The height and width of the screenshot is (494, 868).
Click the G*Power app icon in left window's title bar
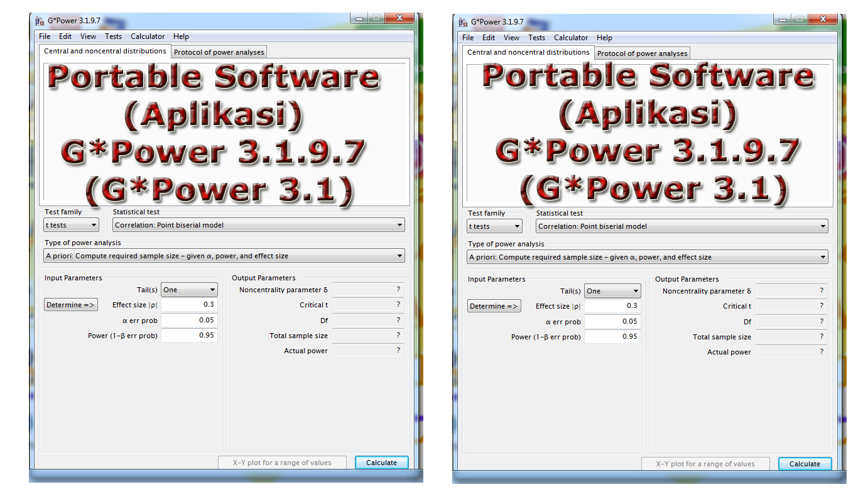[x=41, y=21]
